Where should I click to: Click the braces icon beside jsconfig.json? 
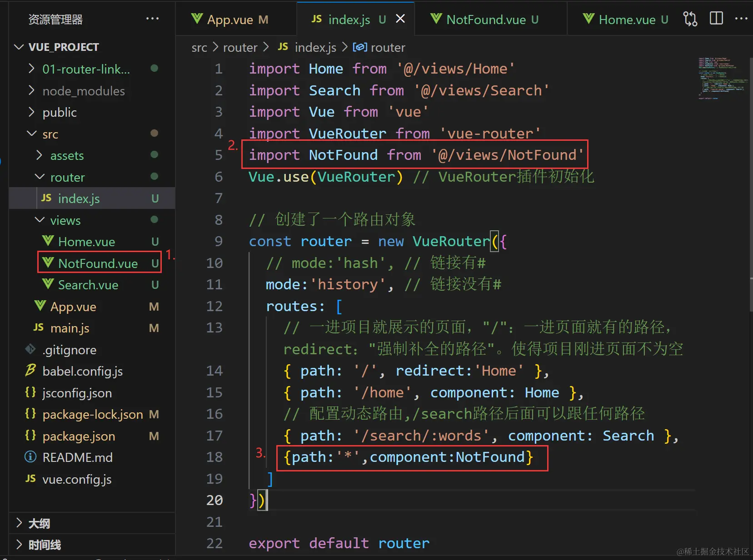click(x=30, y=392)
